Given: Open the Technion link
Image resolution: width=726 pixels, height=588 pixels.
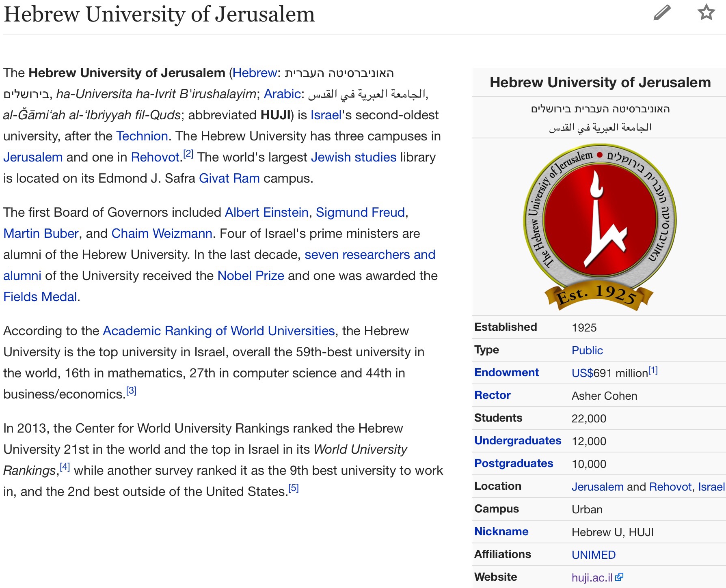Looking at the screenshot, I should [142, 136].
